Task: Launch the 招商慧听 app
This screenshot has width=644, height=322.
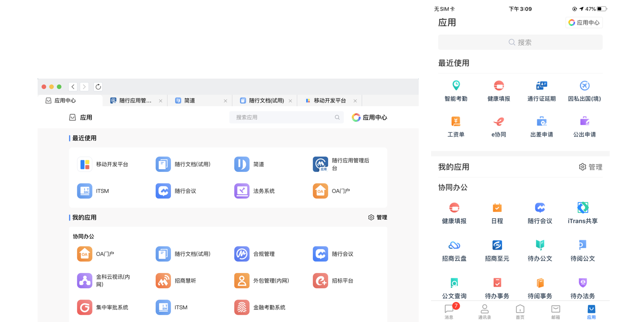Action: [x=163, y=281]
